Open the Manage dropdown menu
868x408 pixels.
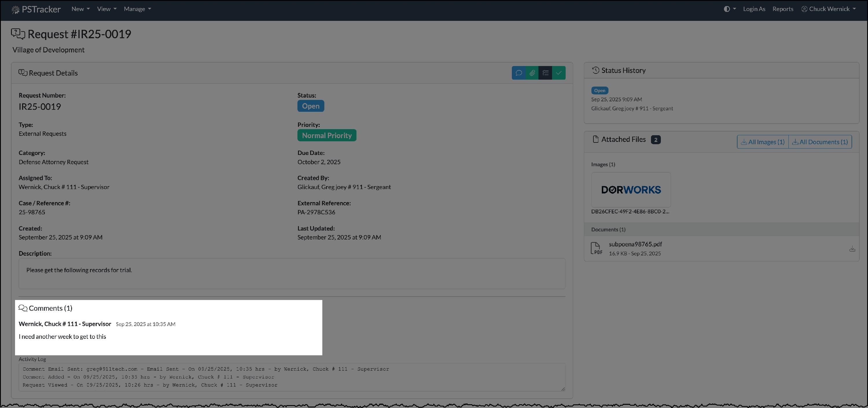pos(137,9)
